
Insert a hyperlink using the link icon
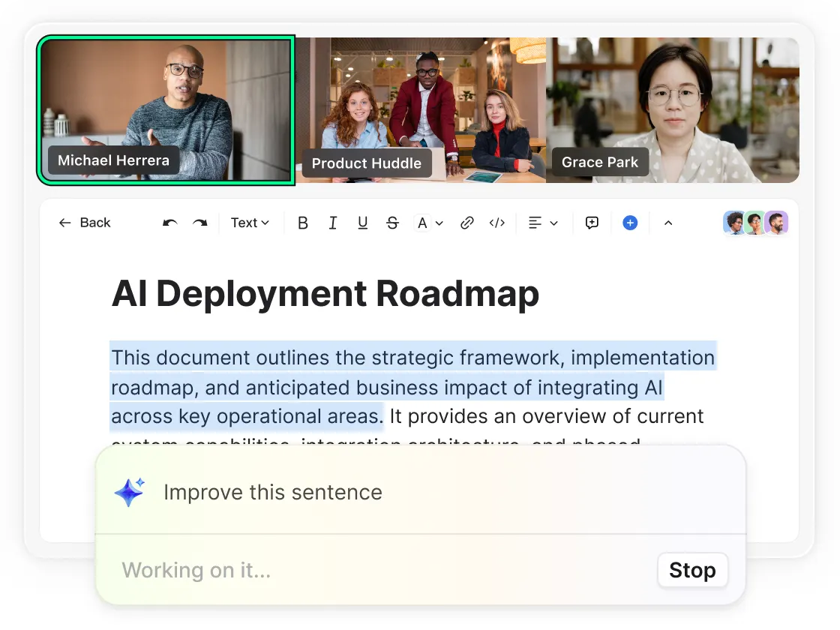467,223
